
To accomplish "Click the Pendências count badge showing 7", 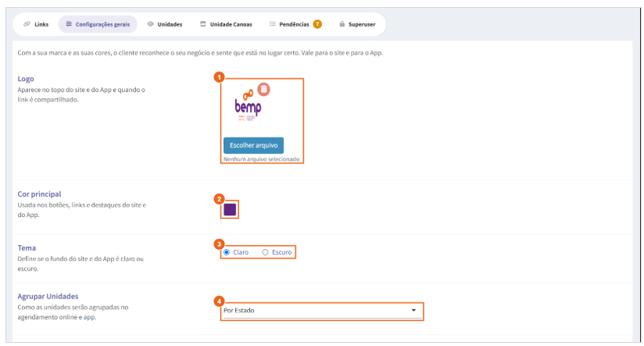I will pos(317,24).
